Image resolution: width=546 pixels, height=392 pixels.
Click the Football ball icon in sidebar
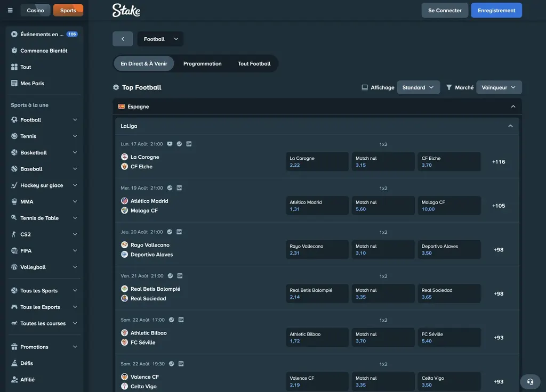tap(14, 120)
